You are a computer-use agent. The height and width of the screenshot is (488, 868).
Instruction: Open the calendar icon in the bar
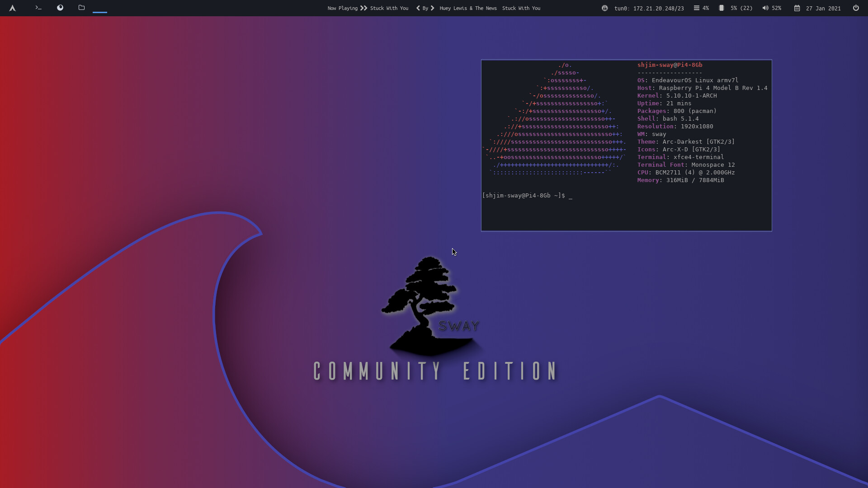click(x=797, y=8)
